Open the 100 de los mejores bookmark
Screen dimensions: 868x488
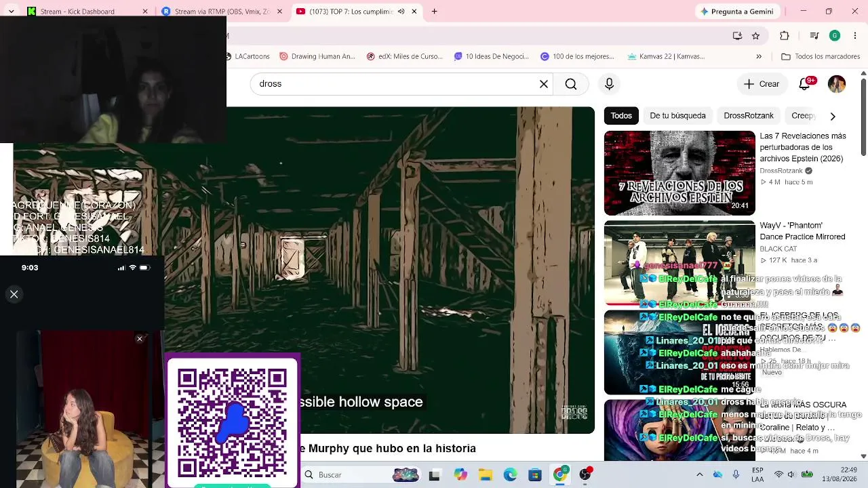577,56
